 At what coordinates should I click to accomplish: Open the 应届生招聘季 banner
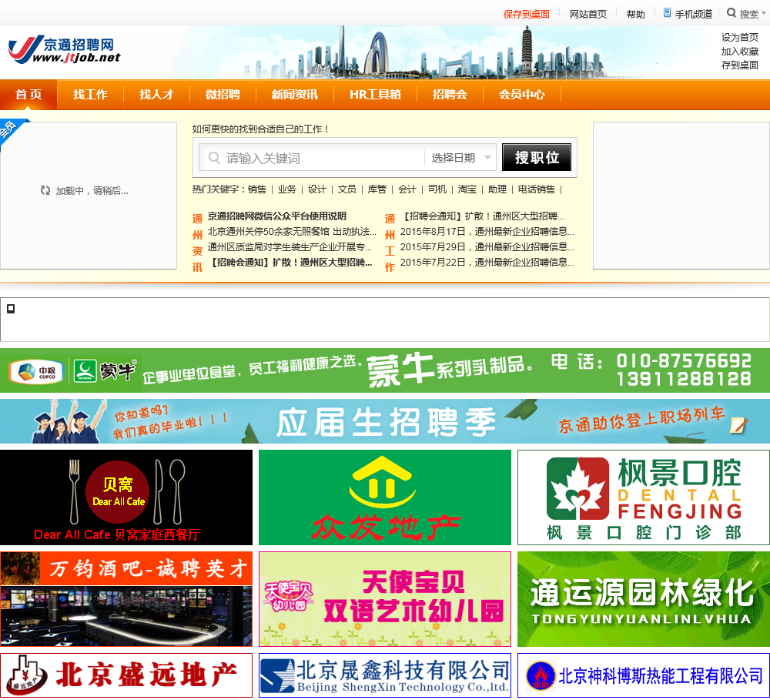(385, 421)
